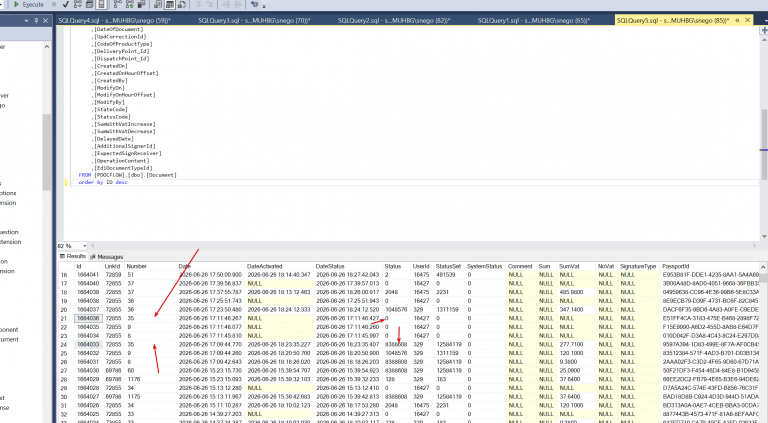Open Object Explorer window position dropdown
The width and height of the screenshot is (768, 423).
click(x=26, y=21)
